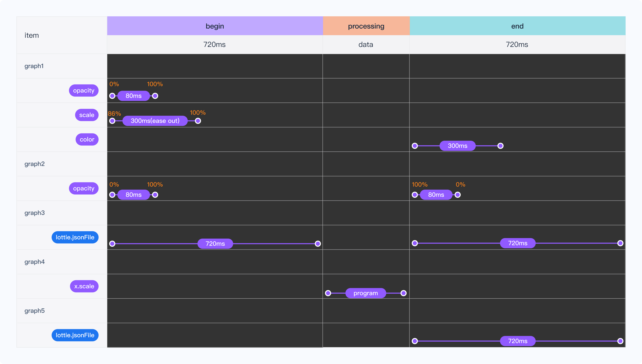
Task: Click scale end keyframe at 100%
Action: [x=198, y=121]
